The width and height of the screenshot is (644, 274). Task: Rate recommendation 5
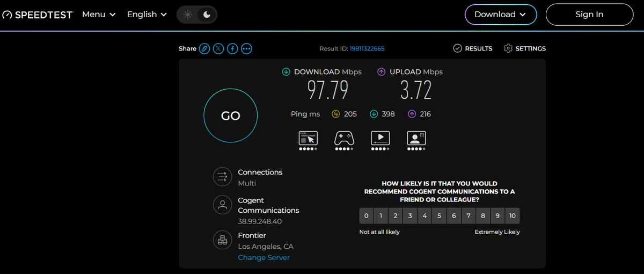point(439,216)
